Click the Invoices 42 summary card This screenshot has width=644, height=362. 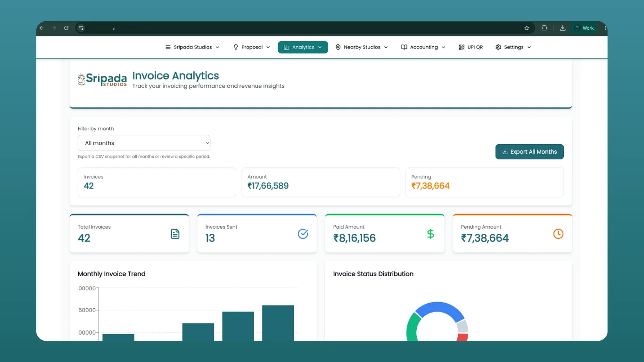157,182
